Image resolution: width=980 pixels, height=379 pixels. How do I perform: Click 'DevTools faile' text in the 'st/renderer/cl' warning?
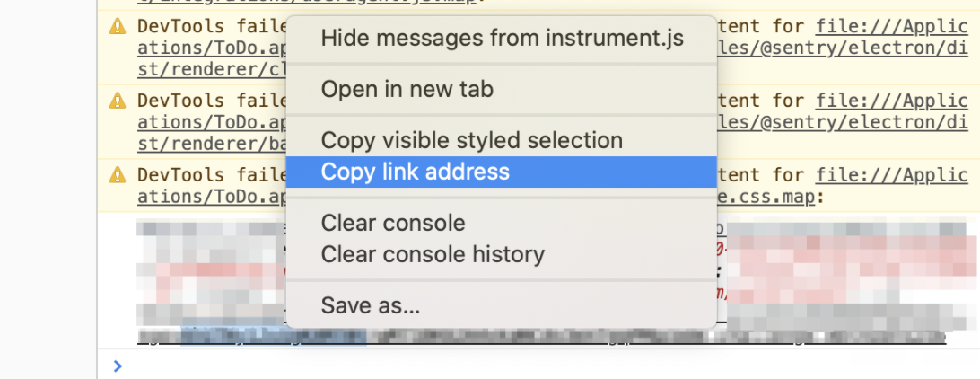click(x=211, y=27)
